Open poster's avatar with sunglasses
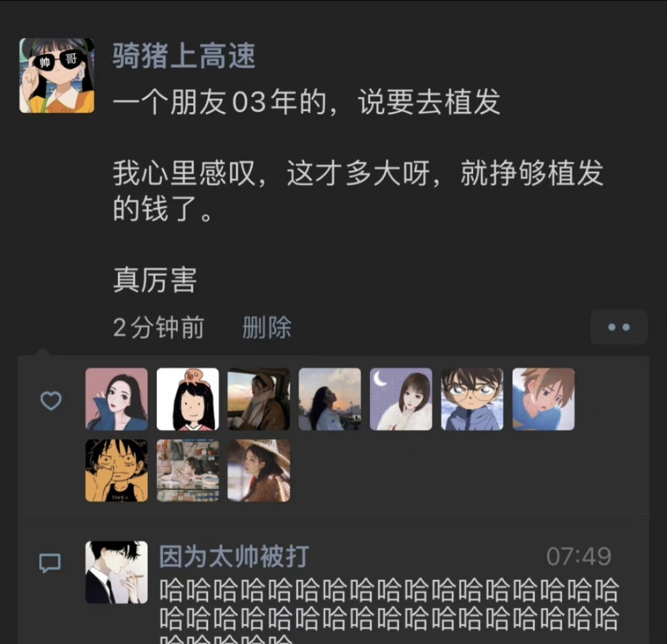The width and height of the screenshot is (667, 644). 56,76
